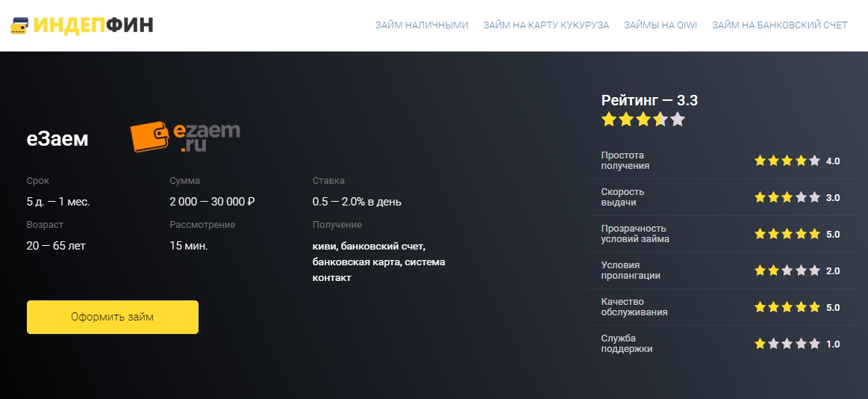Click the Получение label
This screenshot has width=868, height=399.
[x=337, y=225]
